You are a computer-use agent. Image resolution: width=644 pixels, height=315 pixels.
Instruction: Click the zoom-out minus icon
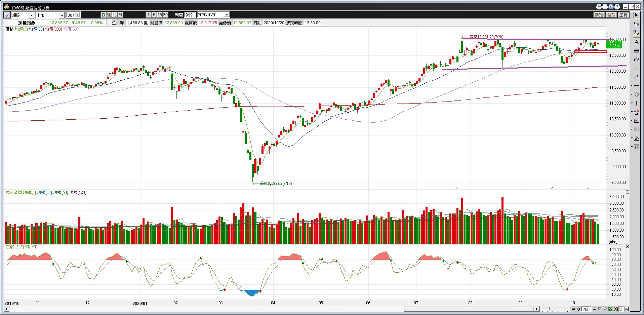(x=573, y=309)
